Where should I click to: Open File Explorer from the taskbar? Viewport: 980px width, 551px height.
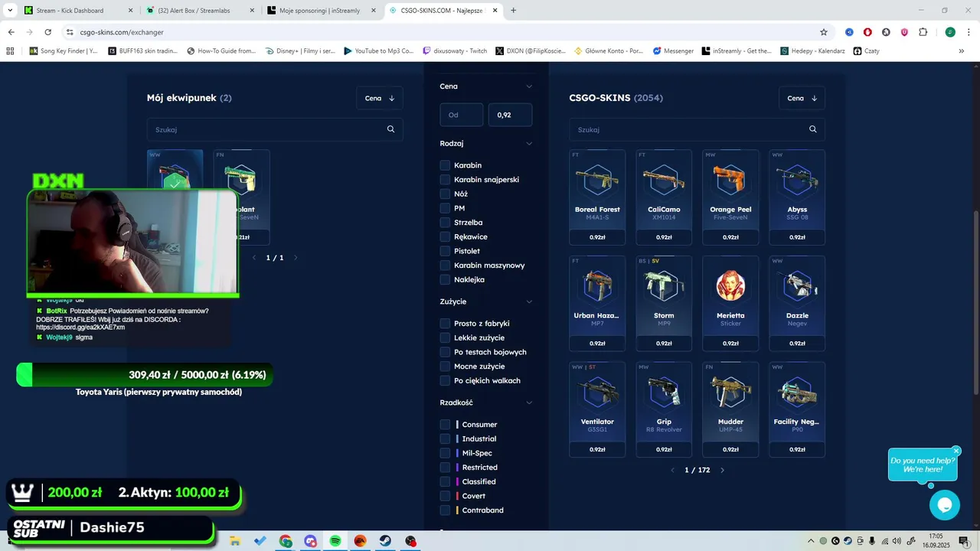coord(235,541)
